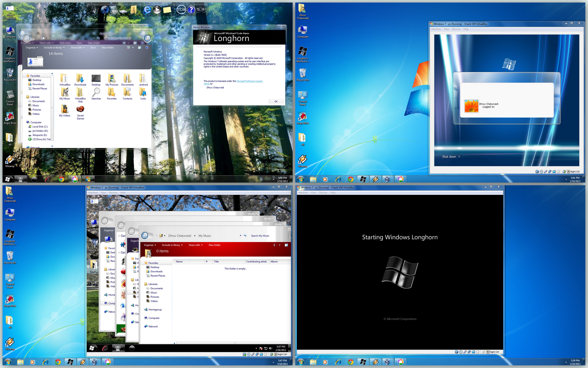Click the optical disk status icon in the logon-screen VirtualBox
Viewport: 588px width, 368px height.
coord(541,172)
